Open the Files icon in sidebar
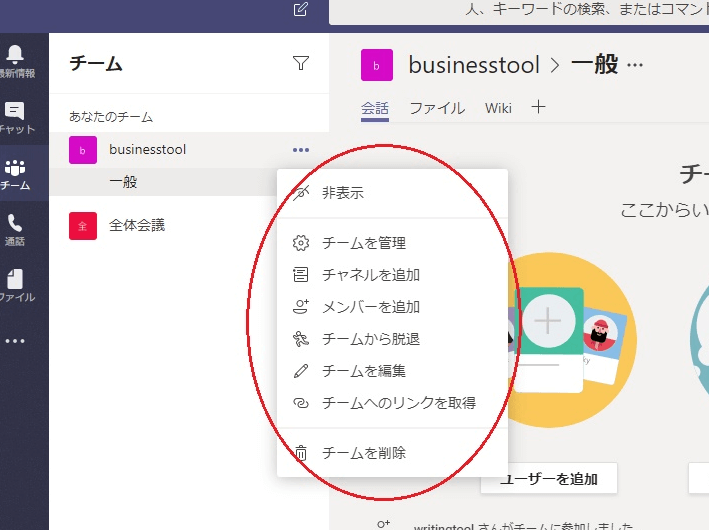The width and height of the screenshot is (709, 530). coord(16,284)
